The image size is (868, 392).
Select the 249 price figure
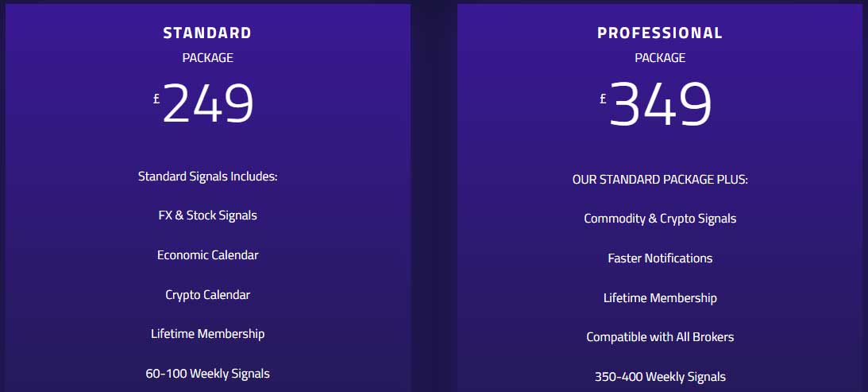pyautogui.click(x=208, y=103)
